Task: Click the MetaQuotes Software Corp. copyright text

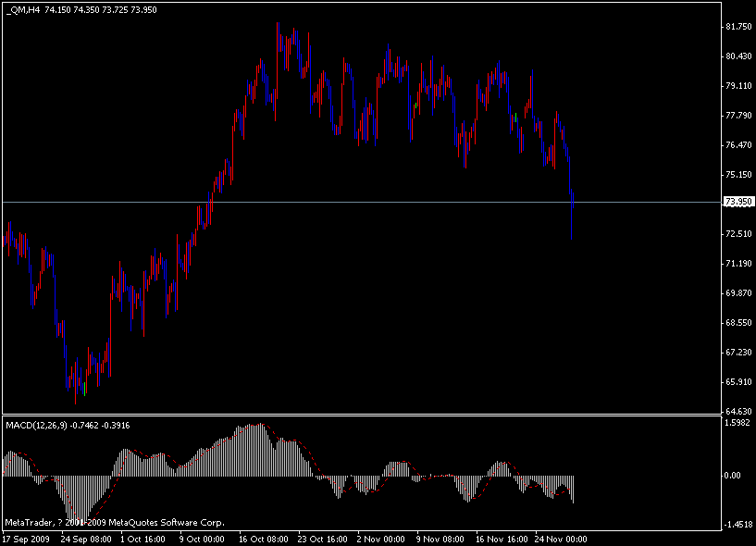Action: click(x=114, y=522)
